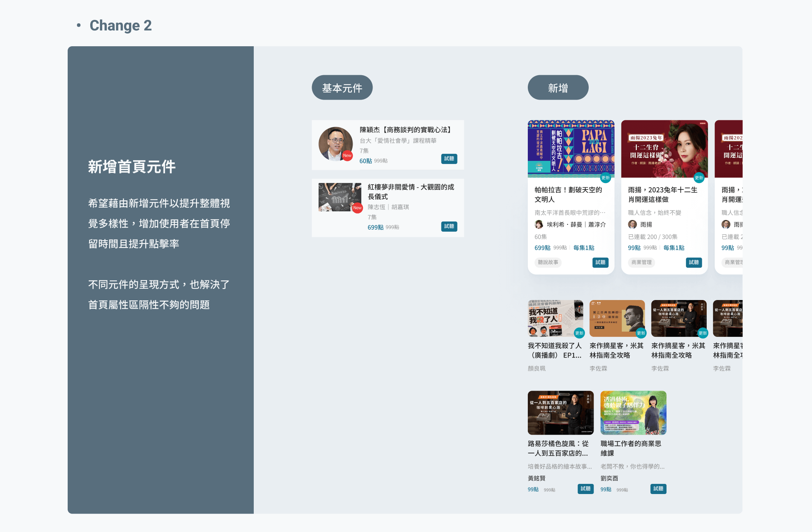Open 透過藝術 course cover thumbnail
Screen dimensions: 812x532
tap(633, 412)
